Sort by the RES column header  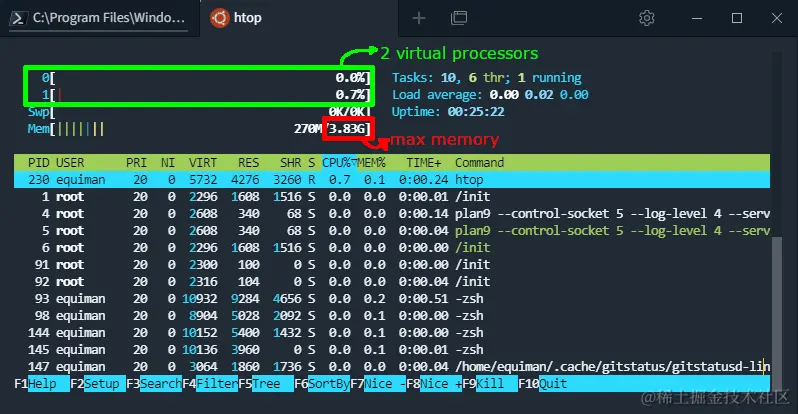[x=249, y=163]
